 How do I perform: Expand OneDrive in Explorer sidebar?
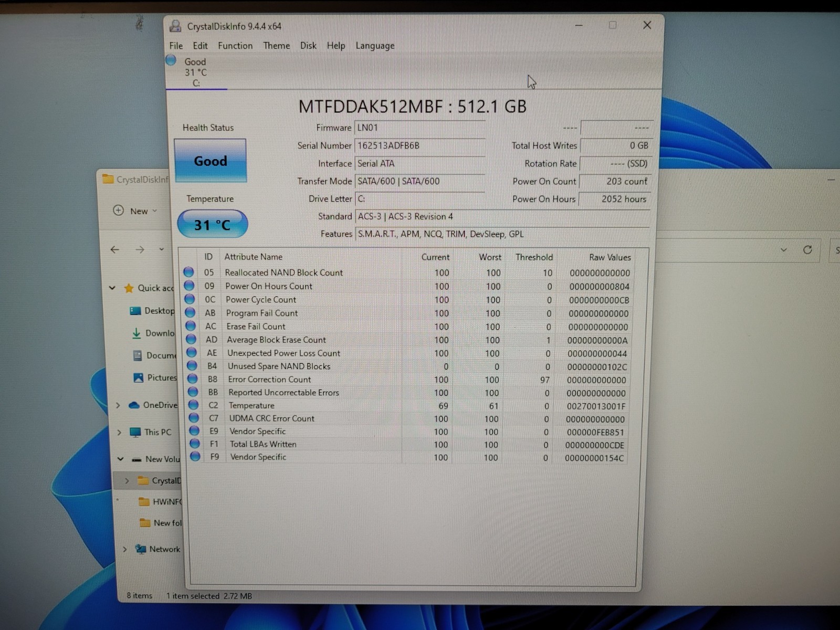point(118,405)
